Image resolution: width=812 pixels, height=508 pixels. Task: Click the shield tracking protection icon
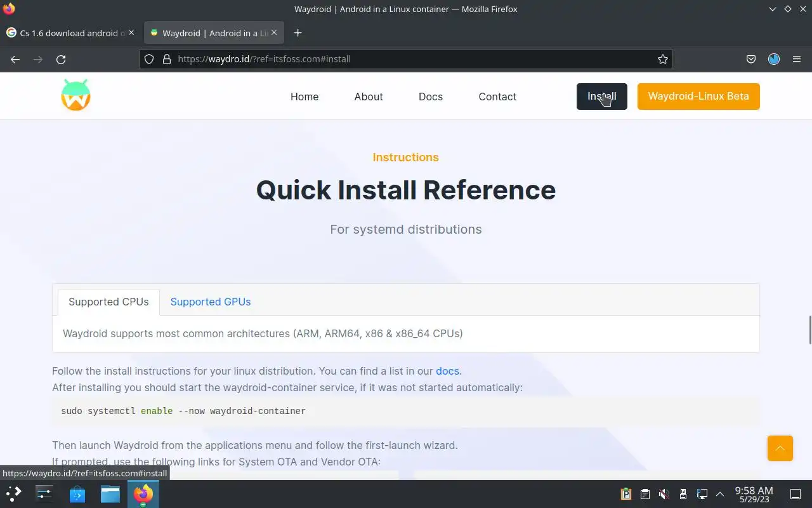click(149, 59)
